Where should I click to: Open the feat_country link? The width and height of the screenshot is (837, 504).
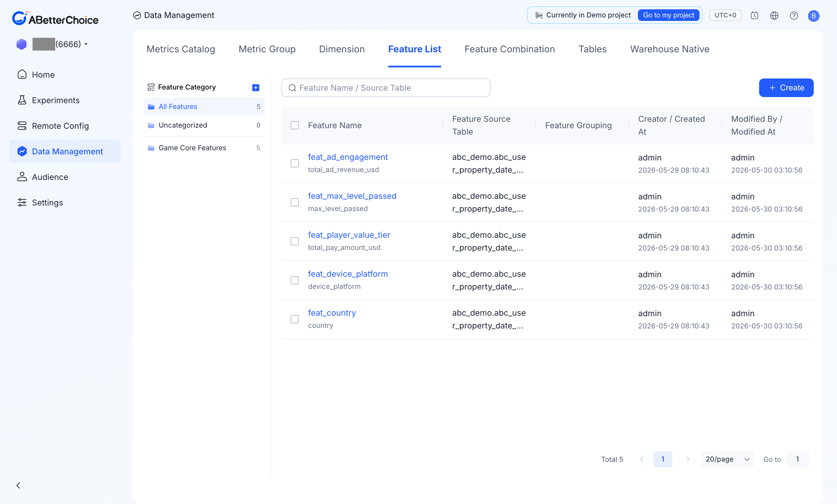pos(332,313)
